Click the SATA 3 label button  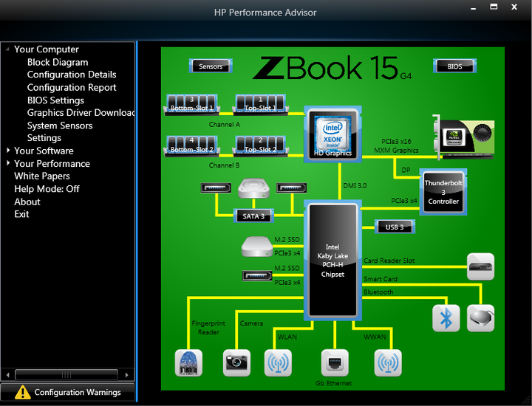[x=253, y=216]
